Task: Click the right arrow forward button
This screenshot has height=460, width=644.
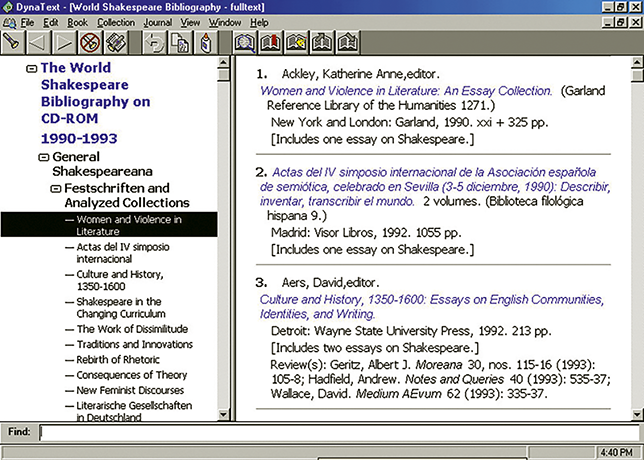Action: click(x=64, y=43)
